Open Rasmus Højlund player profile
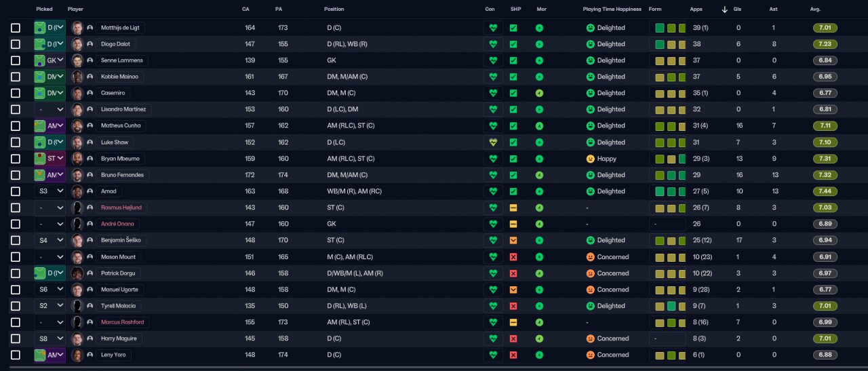The image size is (868, 371). [121, 208]
